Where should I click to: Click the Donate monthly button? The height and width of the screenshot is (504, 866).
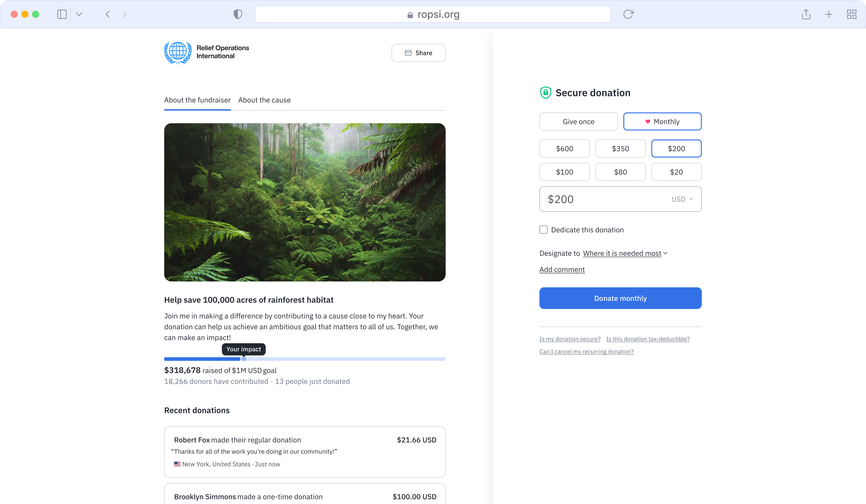tap(620, 298)
